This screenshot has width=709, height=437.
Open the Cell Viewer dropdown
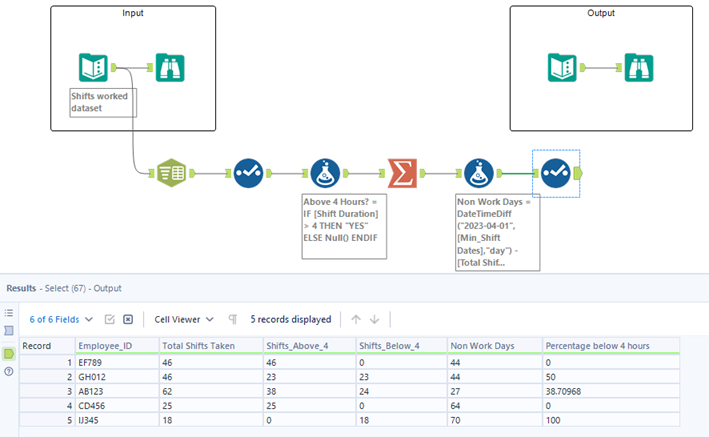[x=184, y=319]
